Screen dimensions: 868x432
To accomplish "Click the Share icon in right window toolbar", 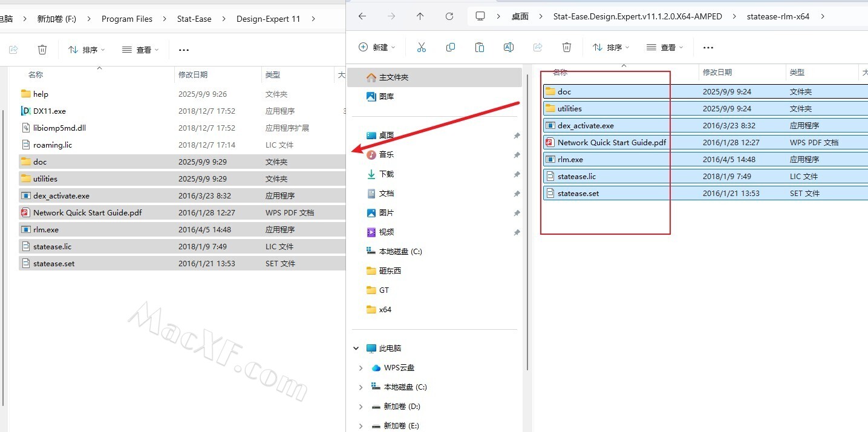I will tap(538, 47).
